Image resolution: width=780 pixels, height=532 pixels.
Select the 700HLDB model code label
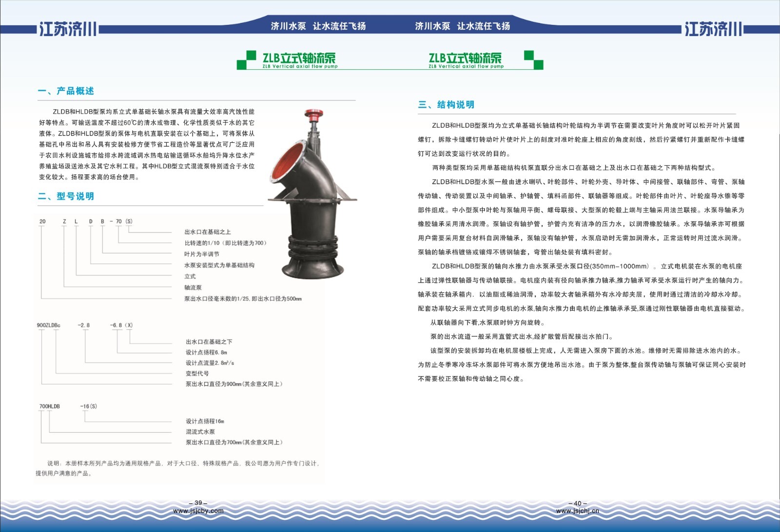coord(50,406)
